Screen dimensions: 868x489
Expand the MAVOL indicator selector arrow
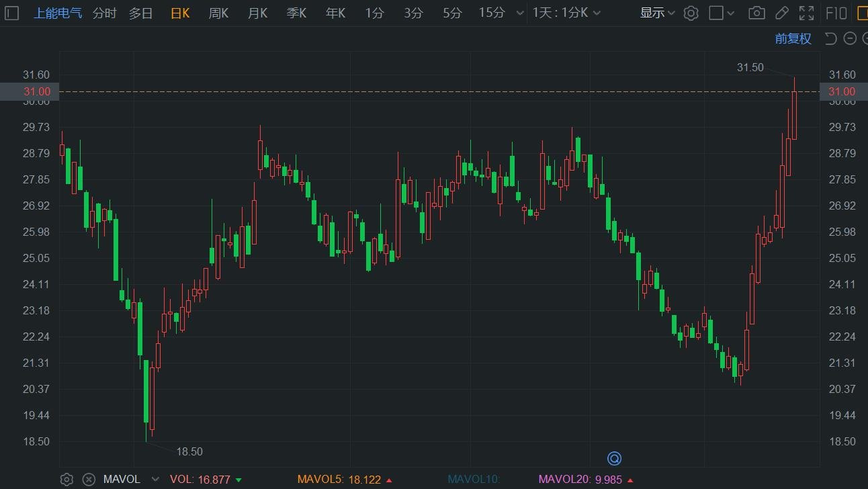point(155,480)
